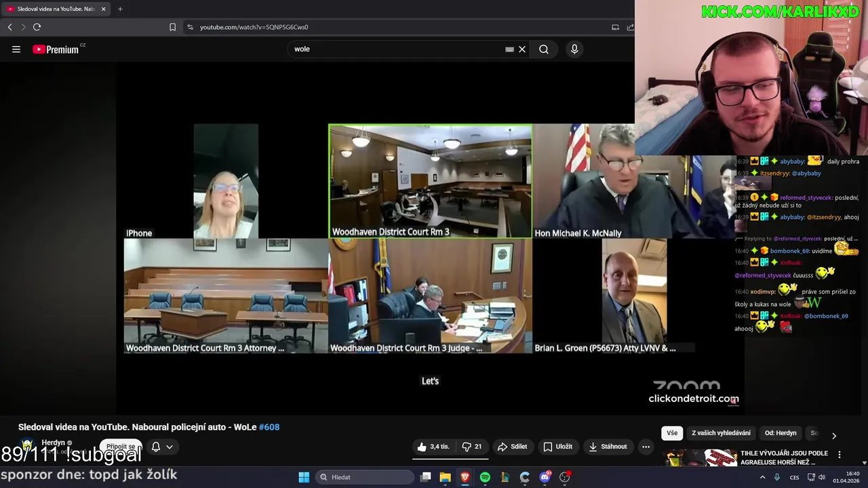The image size is (868, 488).
Task: Reload the current page
Action: [x=37, y=27]
